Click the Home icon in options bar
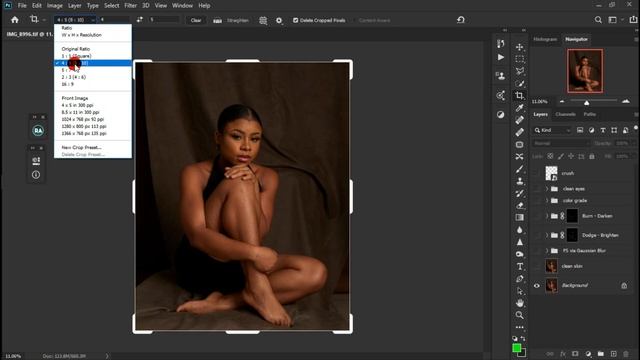This screenshot has height=360, width=640. point(15,20)
